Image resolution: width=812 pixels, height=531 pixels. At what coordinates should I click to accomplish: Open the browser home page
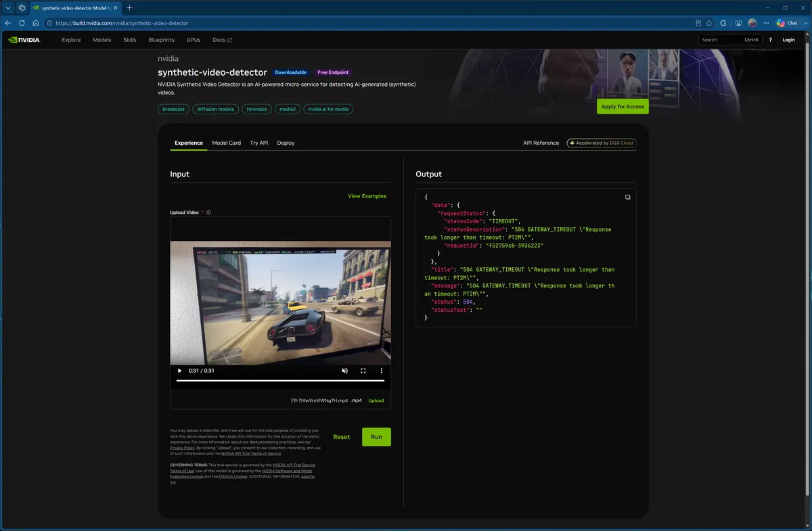[x=35, y=22]
